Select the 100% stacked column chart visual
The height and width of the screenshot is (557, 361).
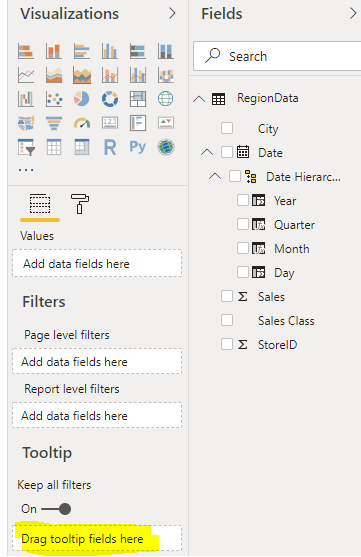tap(166, 51)
